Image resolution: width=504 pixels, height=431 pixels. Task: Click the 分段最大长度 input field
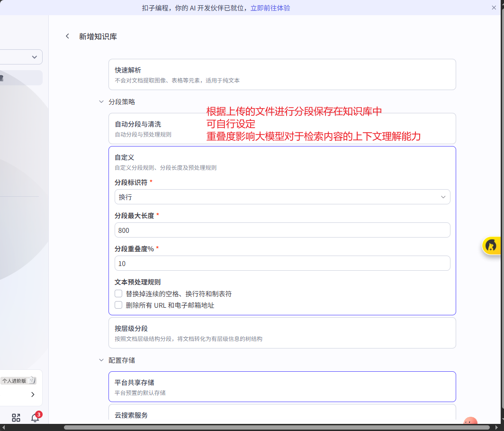point(282,230)
